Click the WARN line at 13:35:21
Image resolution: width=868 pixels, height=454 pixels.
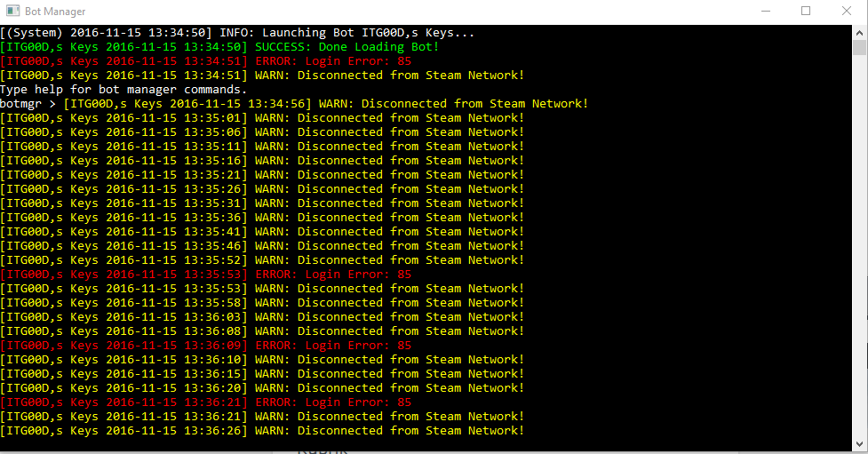[x=262, y=175]
